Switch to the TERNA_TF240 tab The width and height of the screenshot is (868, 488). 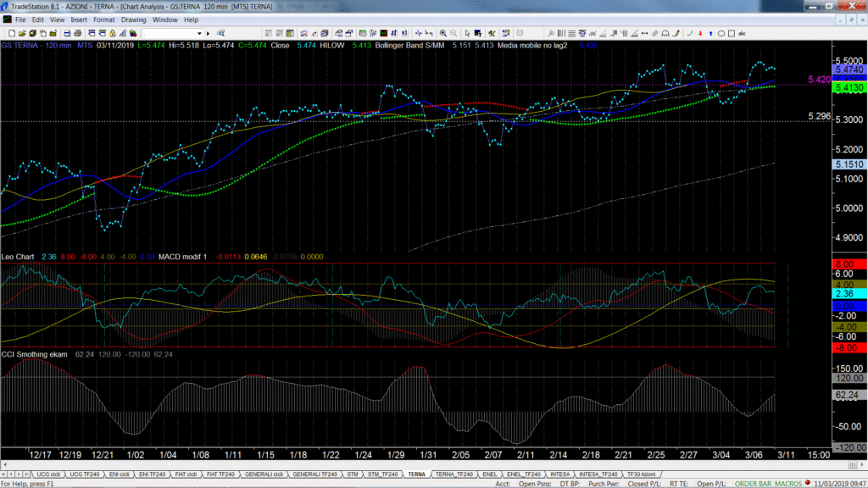[454, 474]
